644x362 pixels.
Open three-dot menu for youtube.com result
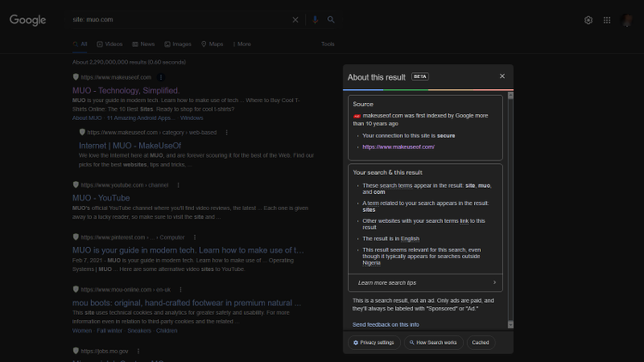[179, 185]
